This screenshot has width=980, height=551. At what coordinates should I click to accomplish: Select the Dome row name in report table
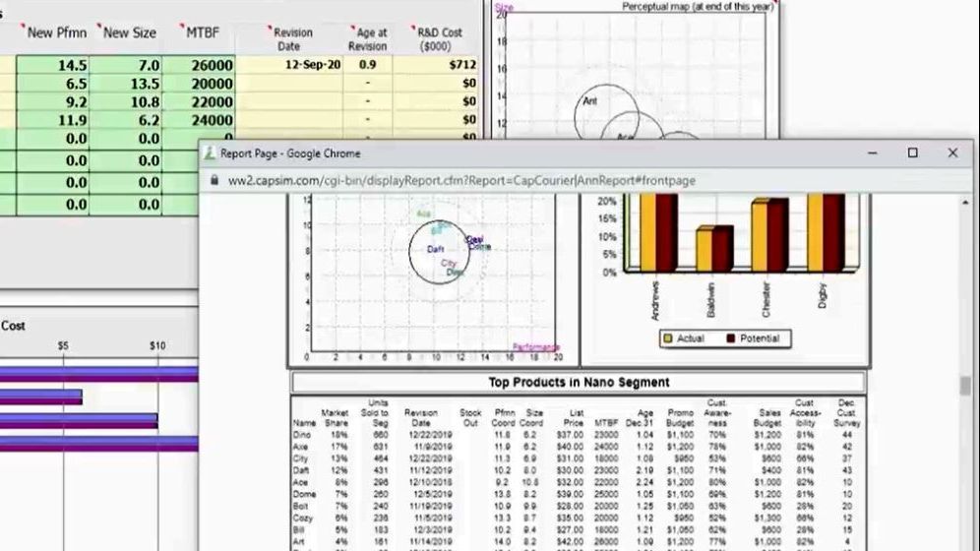[304, 494]
